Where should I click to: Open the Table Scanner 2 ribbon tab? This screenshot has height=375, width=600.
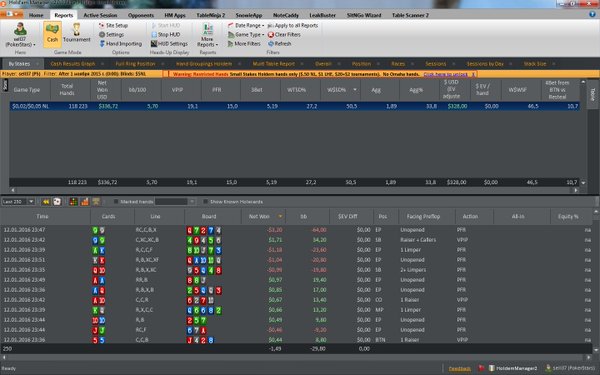[410, 15]
